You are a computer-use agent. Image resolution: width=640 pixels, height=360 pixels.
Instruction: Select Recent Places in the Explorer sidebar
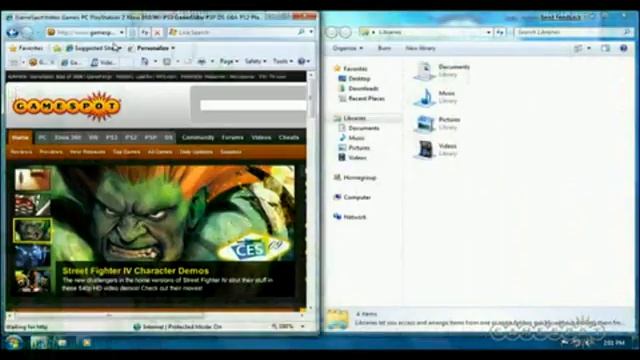(x=362, y=98)
